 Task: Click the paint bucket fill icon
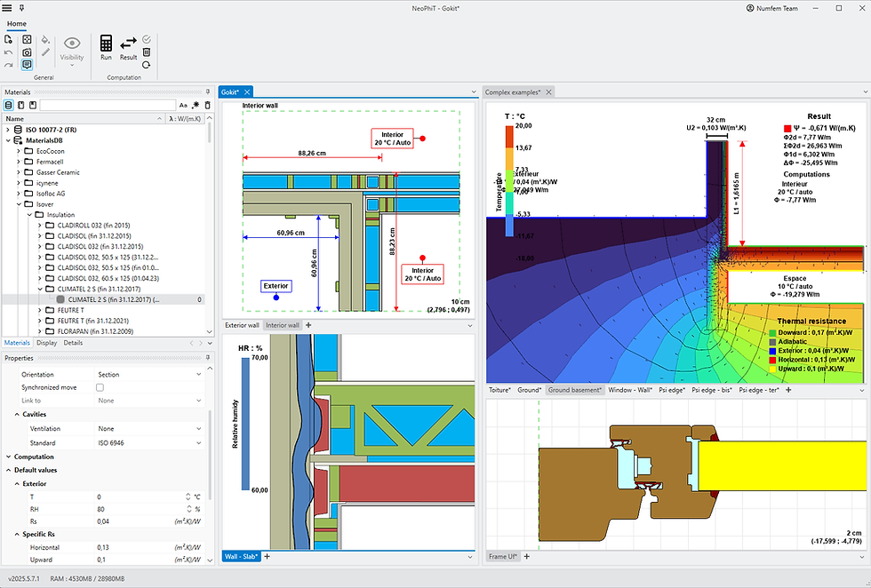tap(45, 39)
